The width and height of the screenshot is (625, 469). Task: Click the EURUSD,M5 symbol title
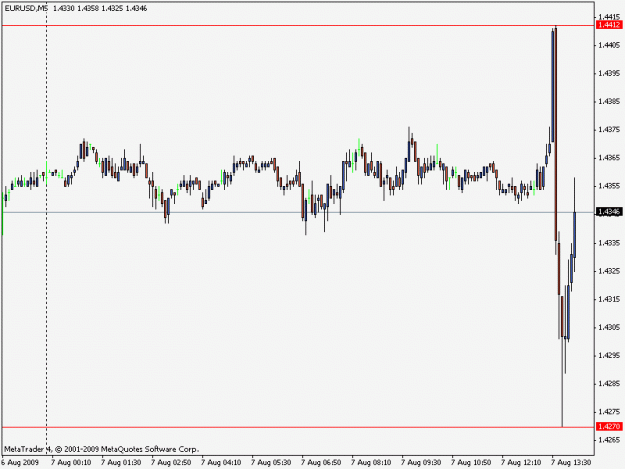point(26,8)
